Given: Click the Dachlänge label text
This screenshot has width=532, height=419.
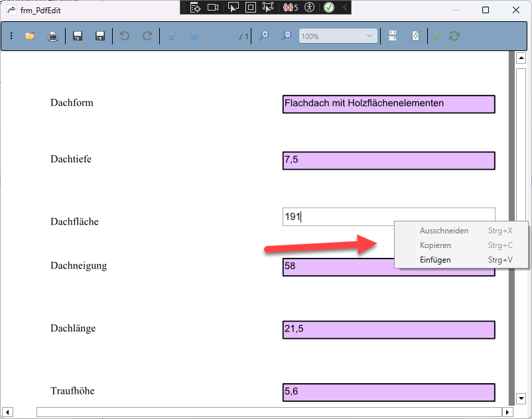Looking at the screenshot, I should [73, 328].
